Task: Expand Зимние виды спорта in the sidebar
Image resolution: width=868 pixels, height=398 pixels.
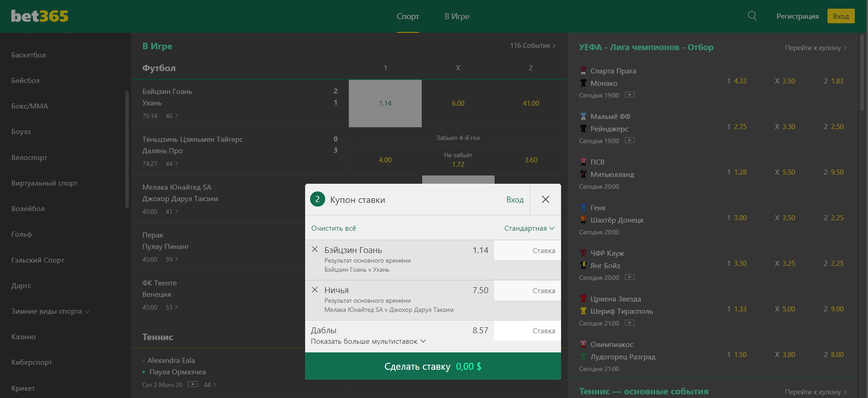Action: tap(50, 311)
